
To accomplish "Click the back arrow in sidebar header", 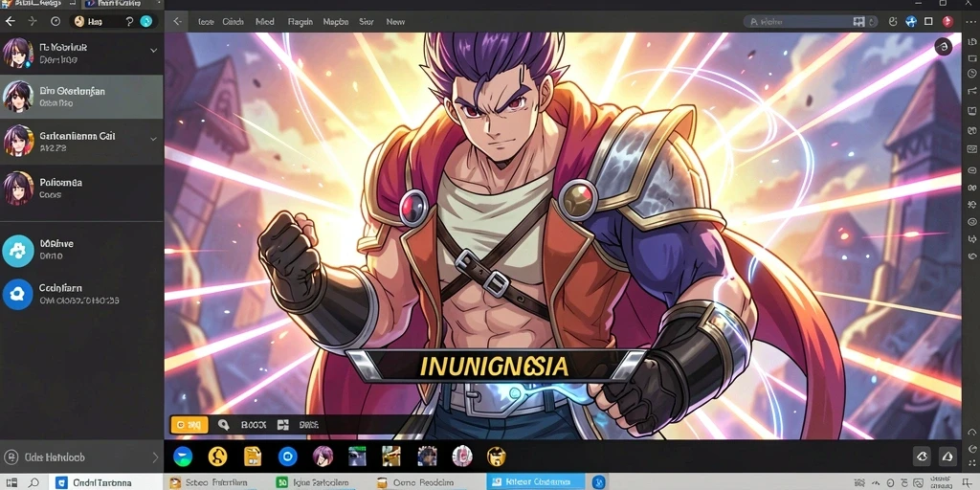I will click(x=10, y=21).
